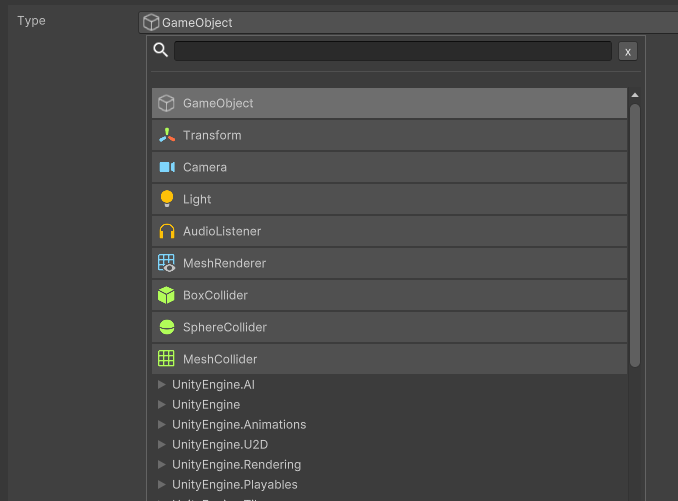This screenshot has width=678, height=501.
Task: Expand the UnityEngine.Rendering namespace
Action: (x=162, y=464)
